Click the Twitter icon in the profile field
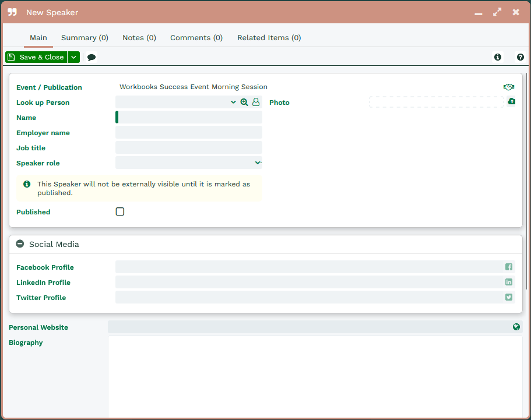The image size is (531, 420). [508, 297]
